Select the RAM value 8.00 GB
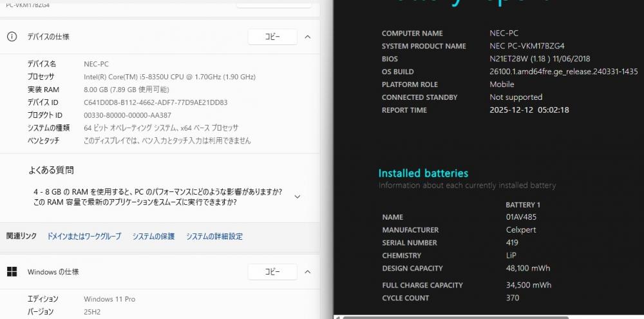This screenshot has width=644, height=319. point(126,90)
